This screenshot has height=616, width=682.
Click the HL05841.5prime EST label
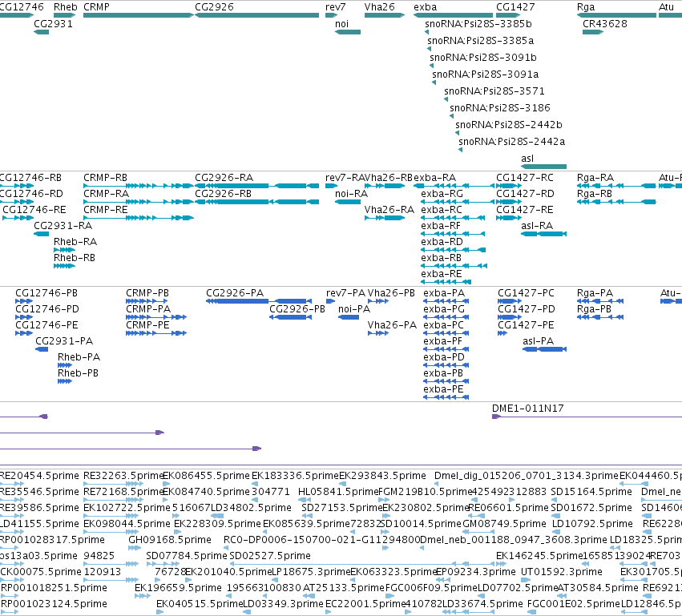[338, 492]
